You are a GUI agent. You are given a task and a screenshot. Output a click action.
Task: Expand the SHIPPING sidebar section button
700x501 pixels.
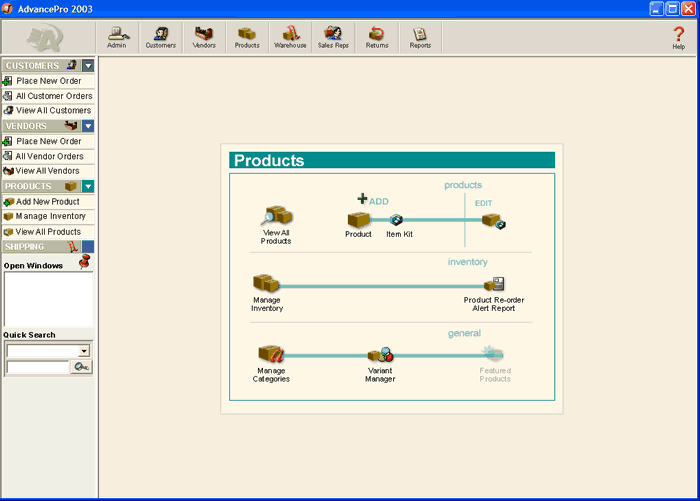(x=88, y=246)
